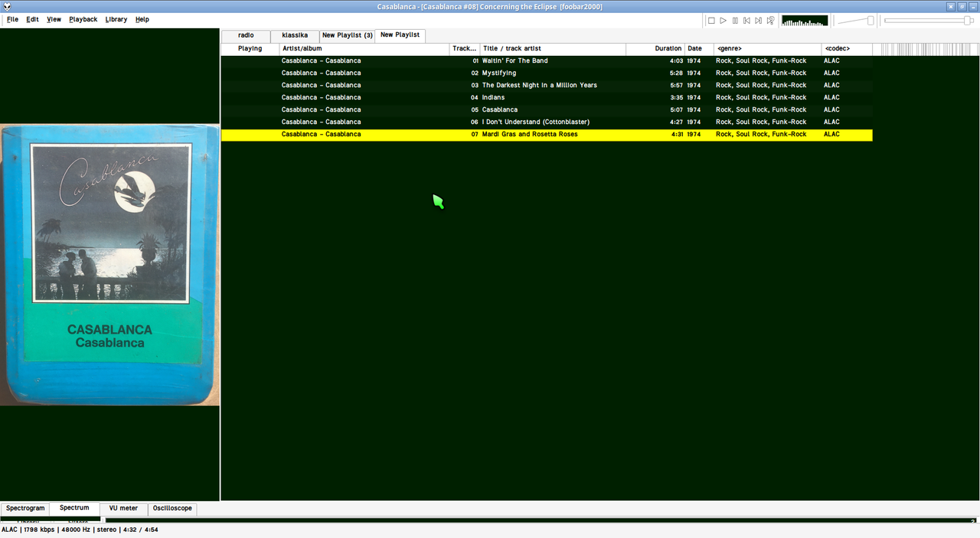
Task: Sort by codec column header
Action: 847,49
